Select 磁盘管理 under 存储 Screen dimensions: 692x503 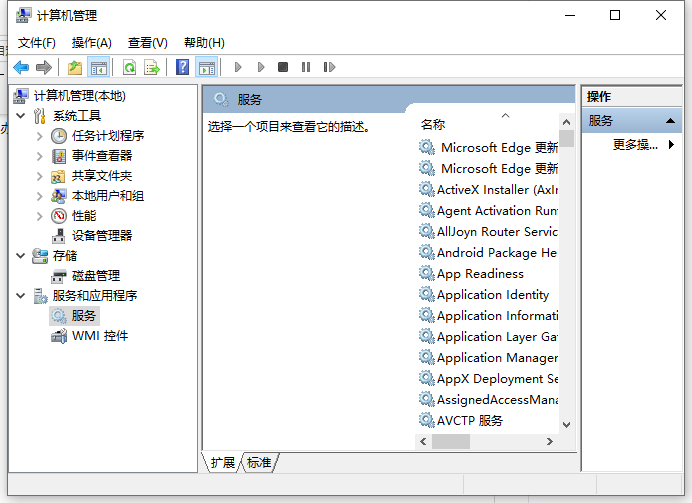tap(95, 276)
